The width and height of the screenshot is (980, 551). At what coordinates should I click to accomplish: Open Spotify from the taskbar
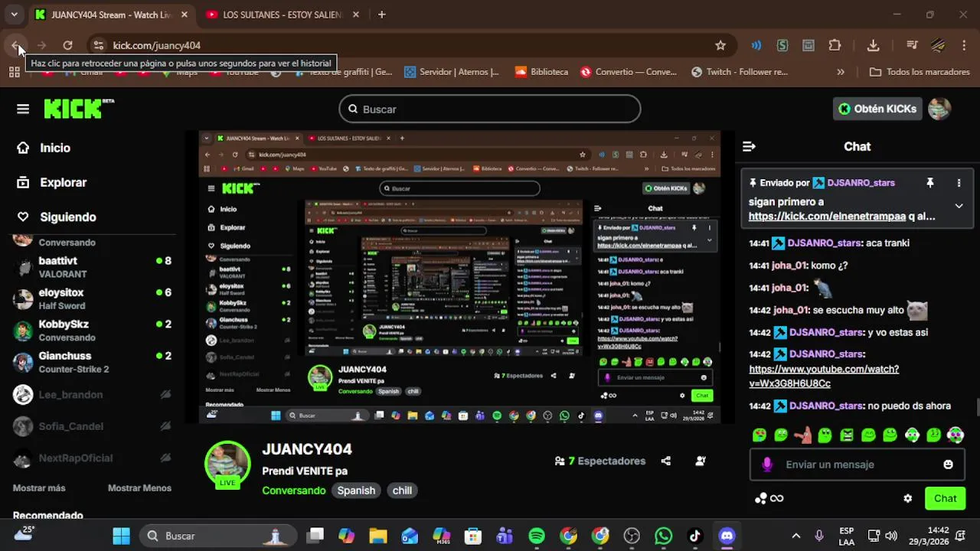[x=537, y=536]
